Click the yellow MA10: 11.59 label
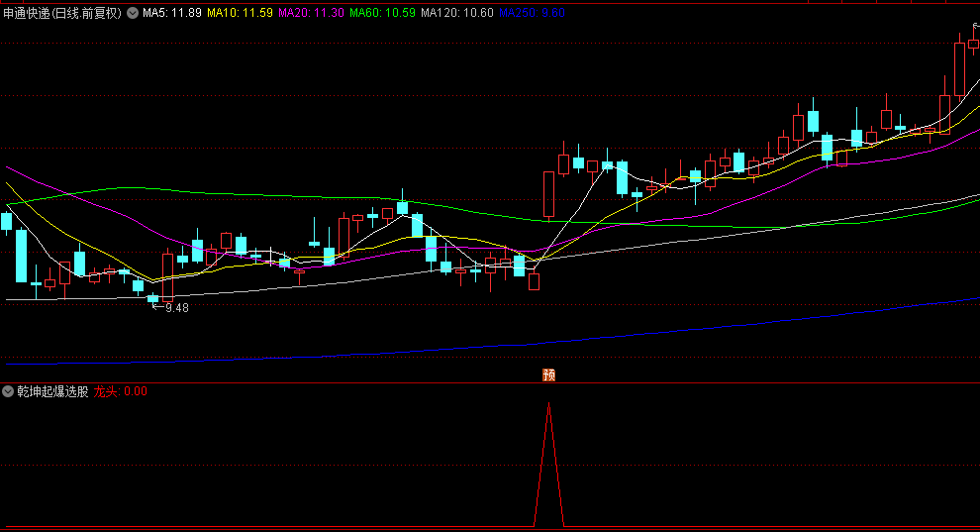Screen dimensions: 980x532 coord(240,13)
